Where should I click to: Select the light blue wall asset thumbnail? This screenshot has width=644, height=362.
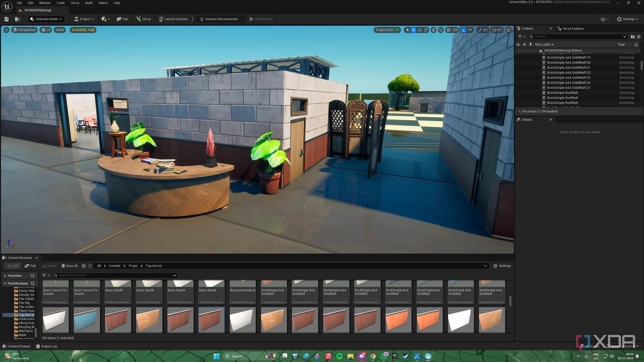(87, 320)
